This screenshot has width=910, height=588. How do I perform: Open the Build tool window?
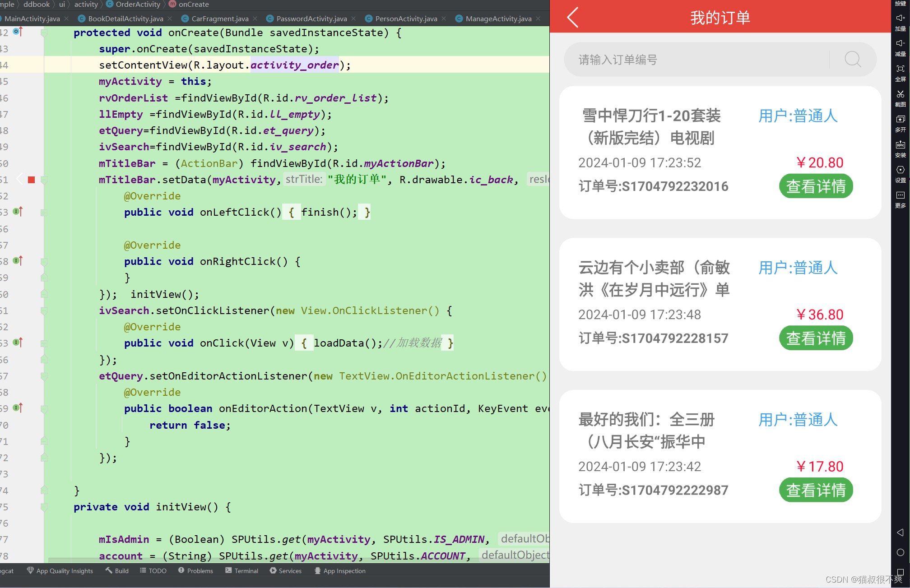click(117, 571)
